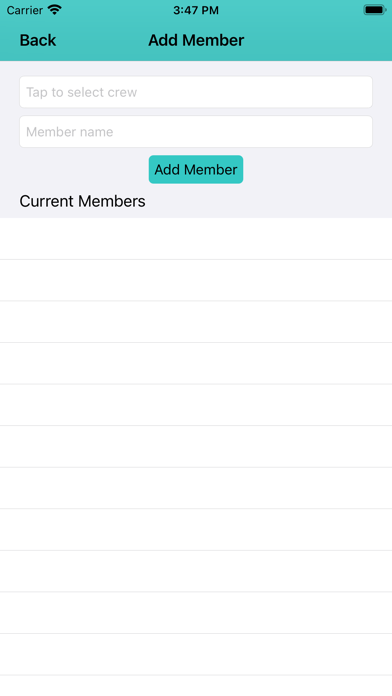Viewport: 392px width, 696px height.
Task: Select the ninth empty member row
Action: pos(196,571)
